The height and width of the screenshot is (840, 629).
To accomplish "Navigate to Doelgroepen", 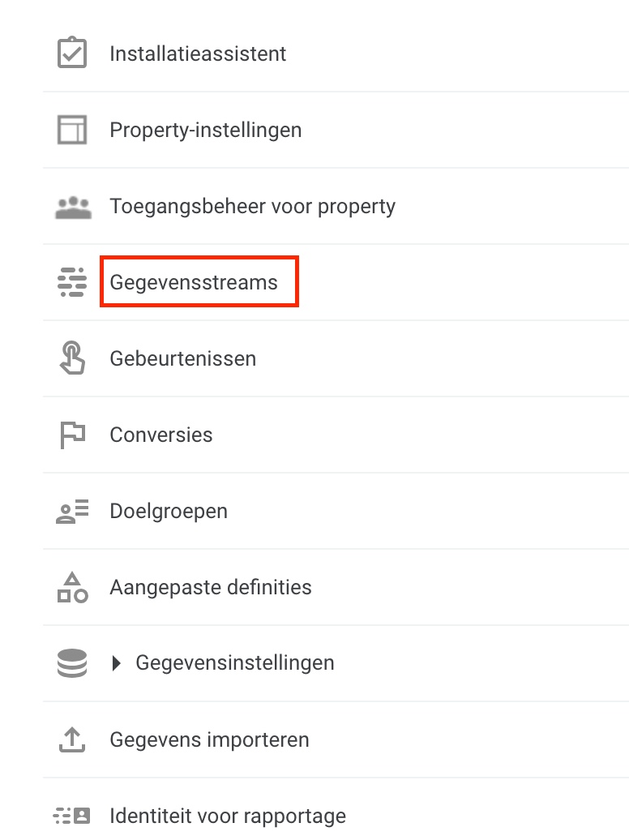I will [x=169, y=510].
